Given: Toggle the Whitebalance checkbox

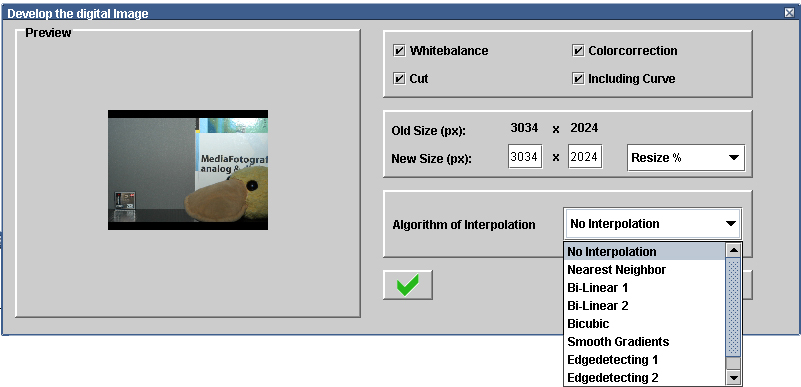Looking at the screenshot, I should (399, 51).
